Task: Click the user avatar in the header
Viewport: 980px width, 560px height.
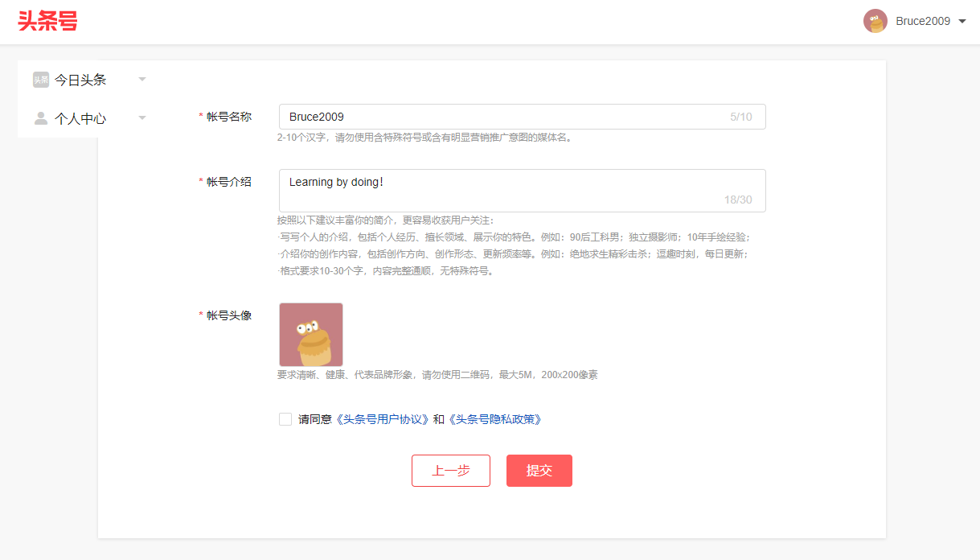Action: click(x=875, y=22)
